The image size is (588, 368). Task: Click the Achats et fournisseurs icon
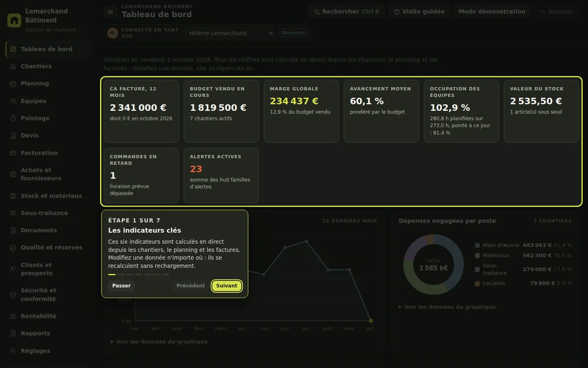coord(13,174)
